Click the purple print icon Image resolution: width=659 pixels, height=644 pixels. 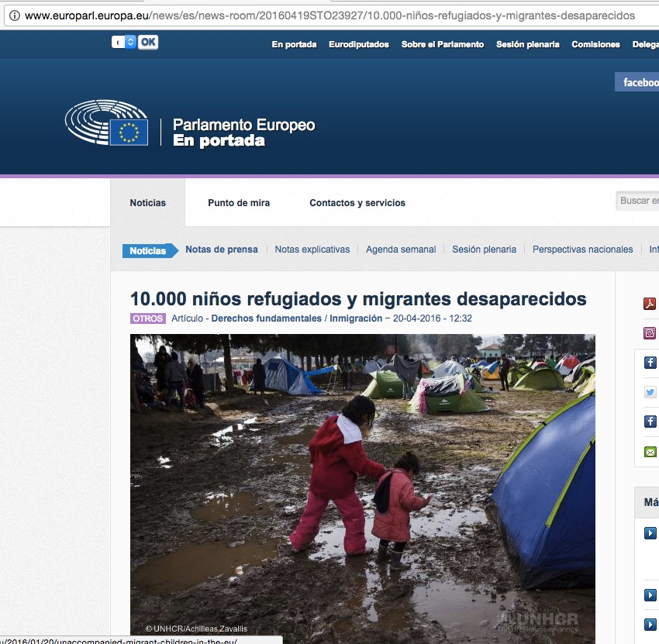point(650,333)
